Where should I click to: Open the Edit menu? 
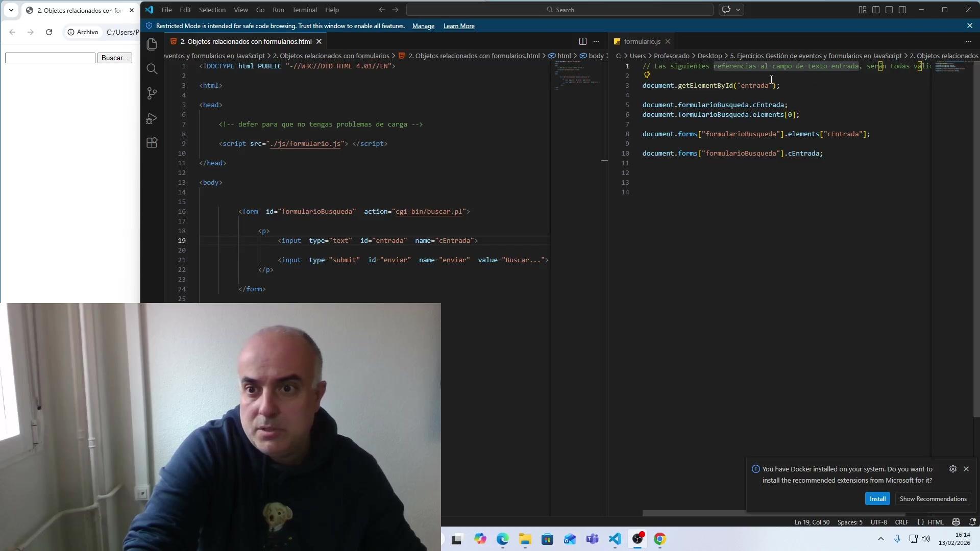coord(185,10)
